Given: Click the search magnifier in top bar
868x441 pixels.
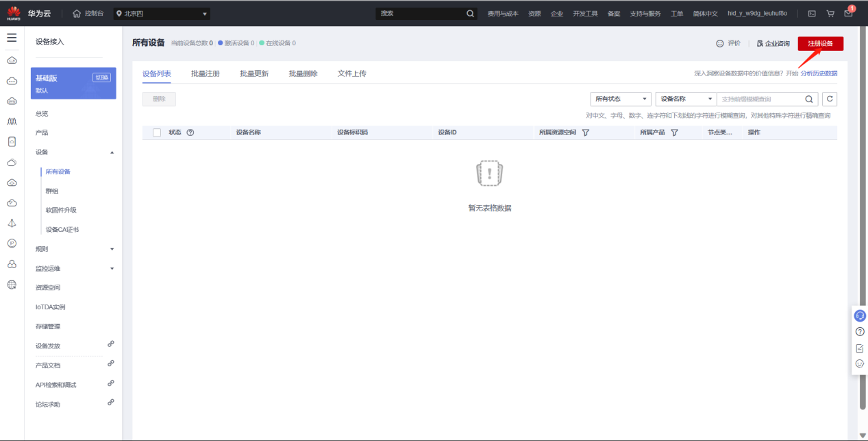Looking at the screenshot, I should (470, 13).
